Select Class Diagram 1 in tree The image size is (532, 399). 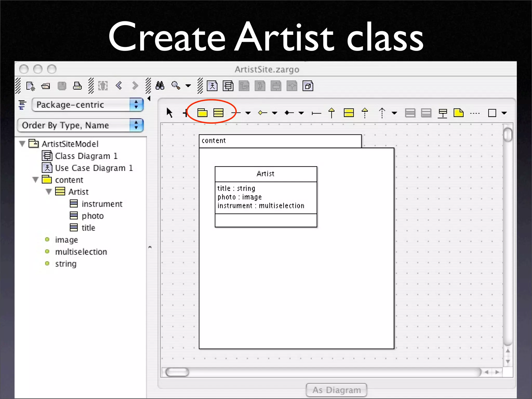[x=86, y=156]
